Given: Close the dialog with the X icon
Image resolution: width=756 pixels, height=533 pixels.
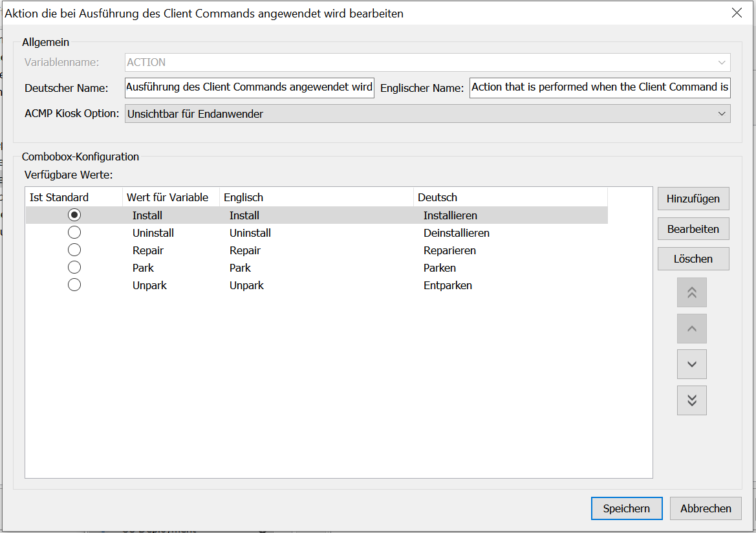Looking at the screenshot, I should click(x=736, y=13).
